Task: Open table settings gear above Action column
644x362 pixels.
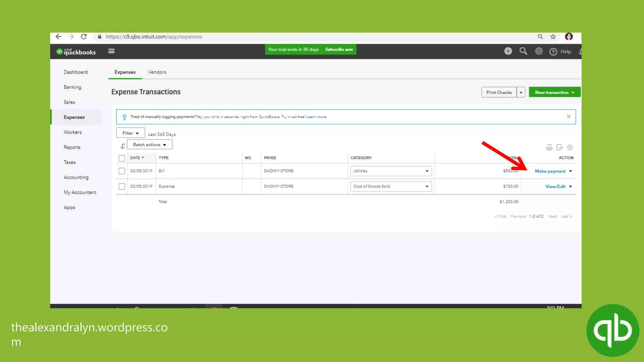Action: pyautogui.click(x=570, y=147)
